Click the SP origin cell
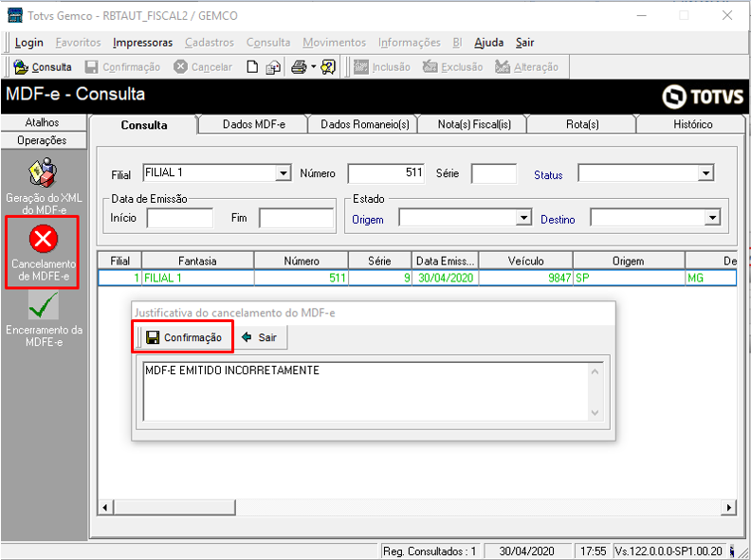Screen dimensions: 751x560 [x=629, y=278]
